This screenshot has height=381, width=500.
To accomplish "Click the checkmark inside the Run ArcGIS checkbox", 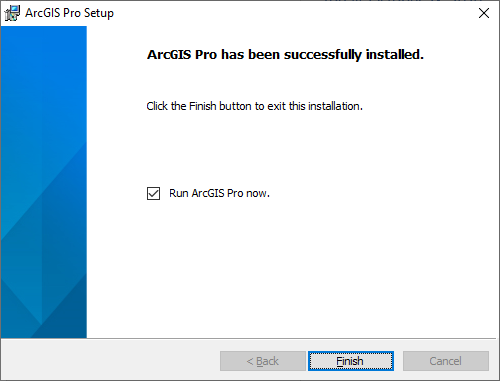I will [153, 193].
